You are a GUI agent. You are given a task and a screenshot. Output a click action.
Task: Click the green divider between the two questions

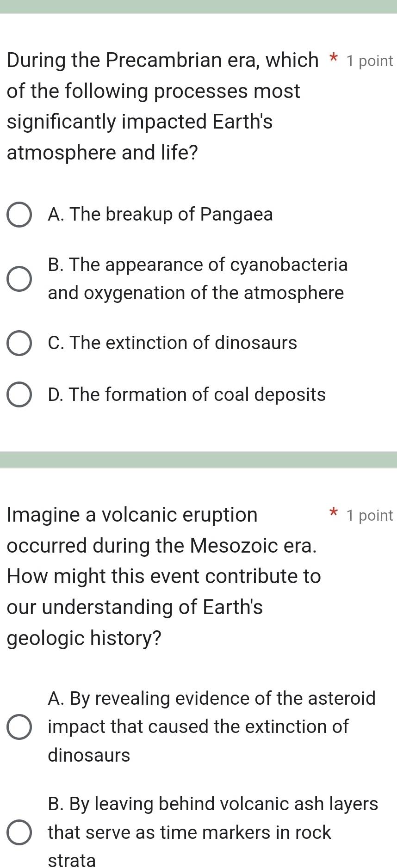click(x=198, y=460)
